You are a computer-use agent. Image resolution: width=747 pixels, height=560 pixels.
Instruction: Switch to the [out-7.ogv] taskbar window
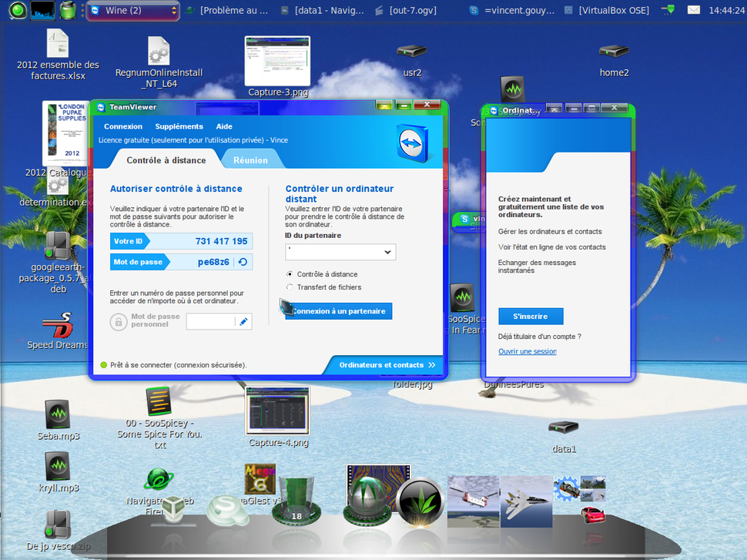coord(405,11)
